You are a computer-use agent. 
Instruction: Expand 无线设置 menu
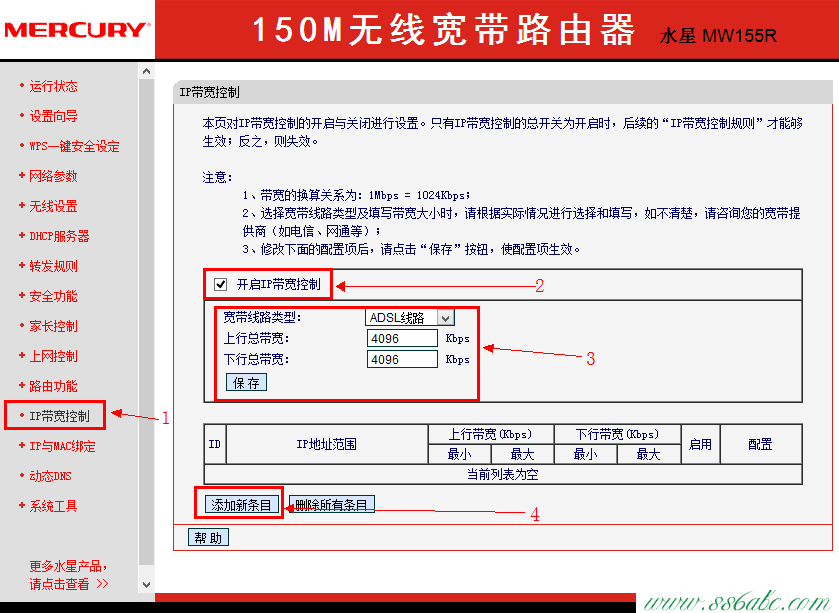click(53, 206)
